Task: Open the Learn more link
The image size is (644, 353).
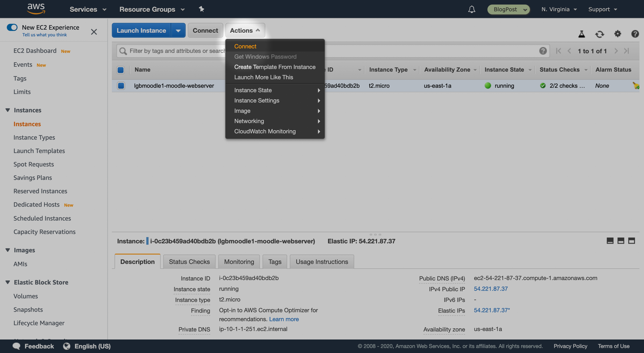Action: (x=284, y=319)
